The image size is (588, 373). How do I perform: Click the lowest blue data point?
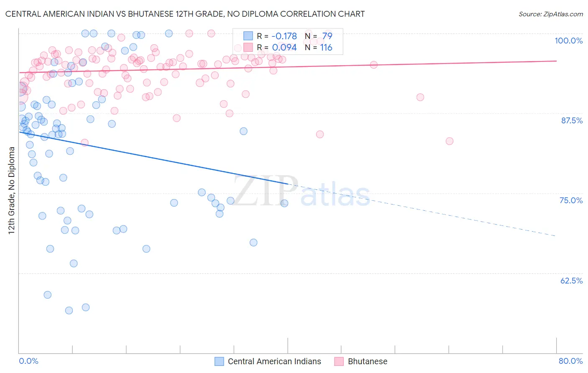pyautogui.click(x=69, y=310)
